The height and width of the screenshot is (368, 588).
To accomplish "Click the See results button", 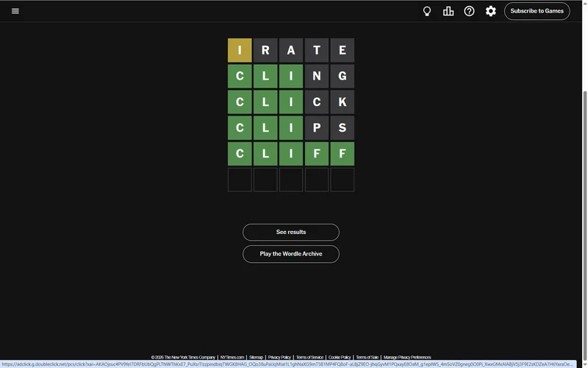I will click(x=291, y=232).
